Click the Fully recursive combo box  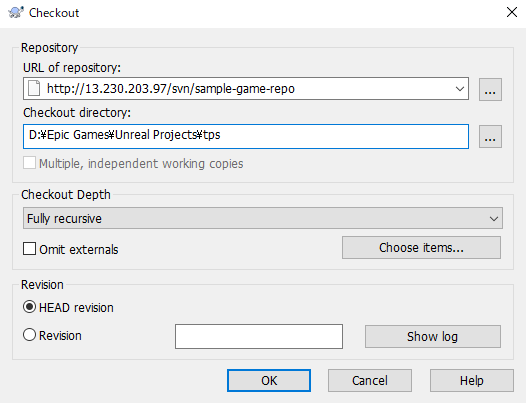pyautogui.click(x=263, y=218)
